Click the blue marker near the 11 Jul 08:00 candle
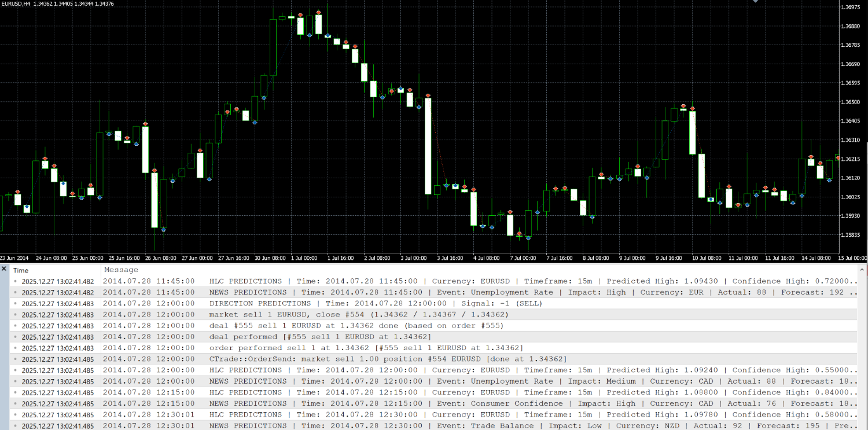868x430 pixels. [x=748, y=204]
